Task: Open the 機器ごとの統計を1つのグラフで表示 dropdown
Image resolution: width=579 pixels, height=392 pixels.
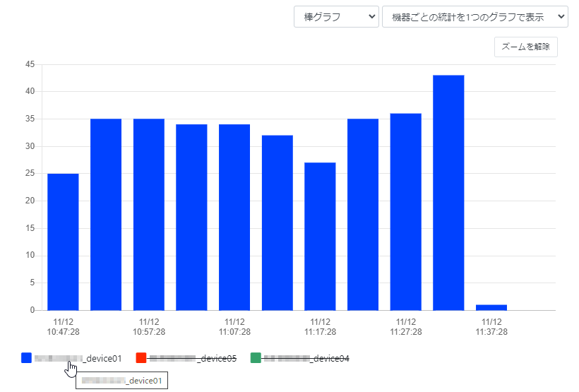Action: coord(475,17)
